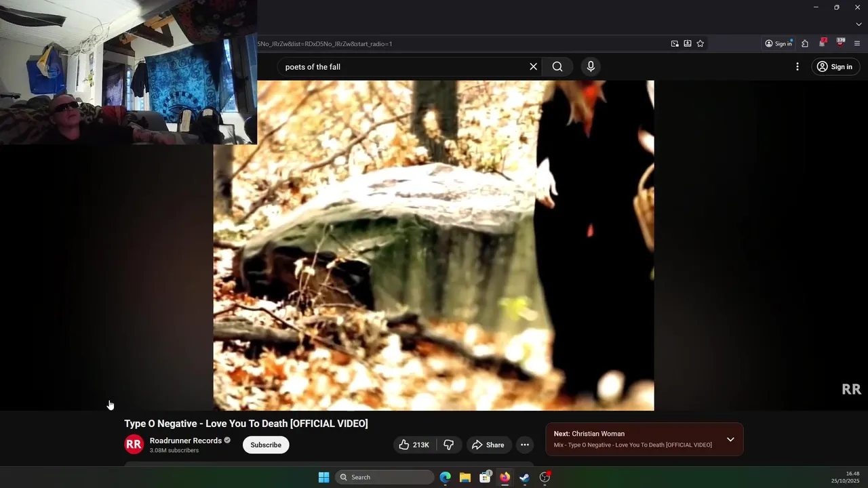Click YouTube Sign in button
Image resolution: width=868 pixels, height=488 pixels.
point(835,66)
